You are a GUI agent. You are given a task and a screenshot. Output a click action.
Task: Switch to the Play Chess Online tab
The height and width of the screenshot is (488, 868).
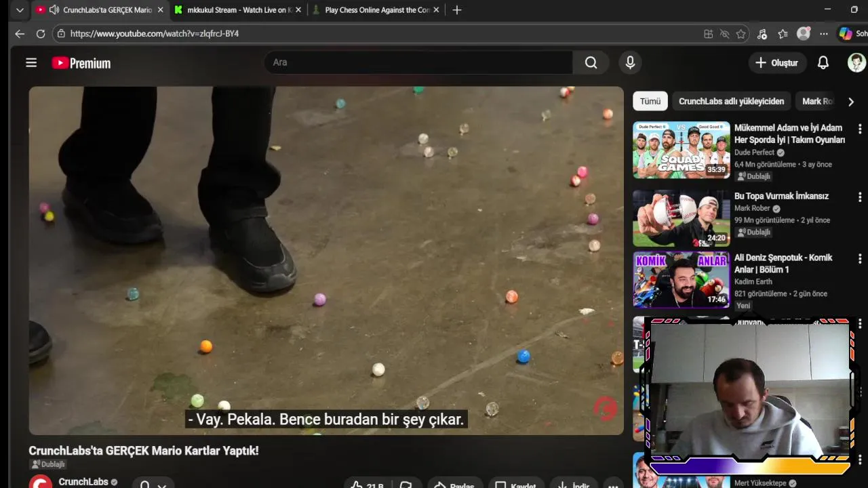(x=376, y=10)
